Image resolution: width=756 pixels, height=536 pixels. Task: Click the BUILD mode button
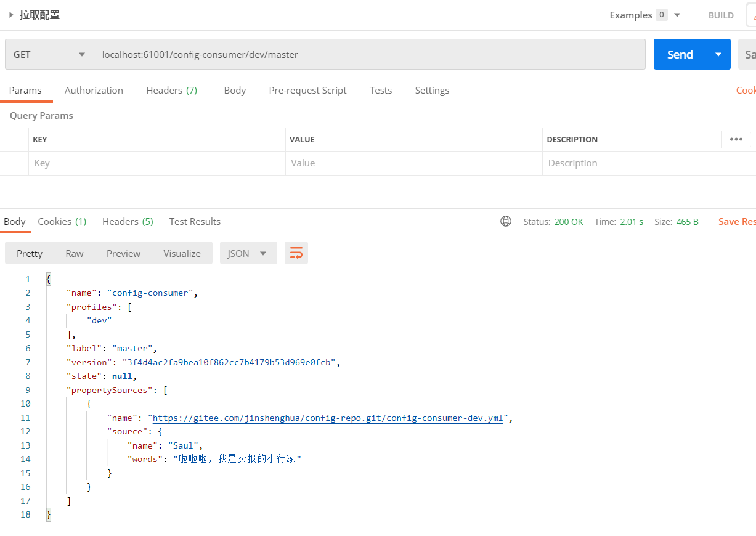pyautogui.click(x=721, y=15)
